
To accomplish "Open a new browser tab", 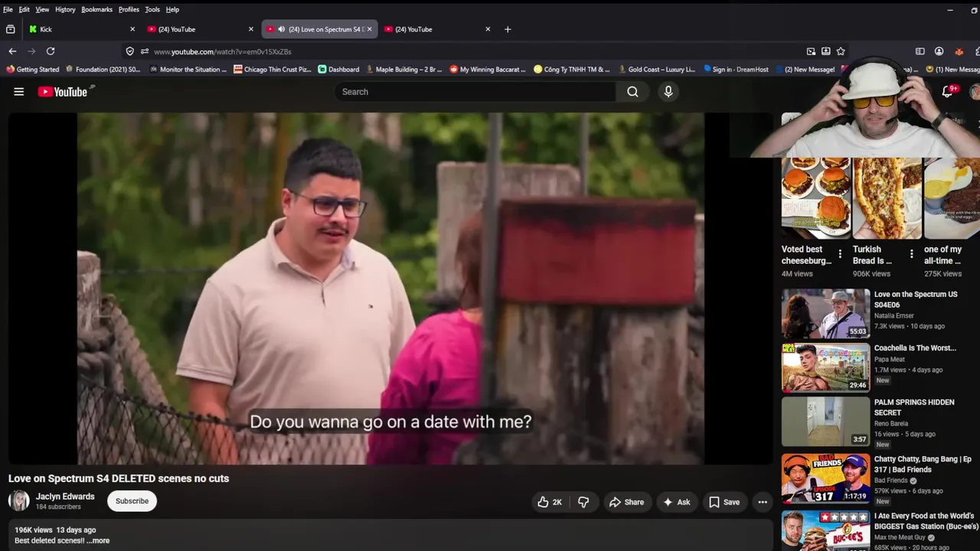I will 508,29.
